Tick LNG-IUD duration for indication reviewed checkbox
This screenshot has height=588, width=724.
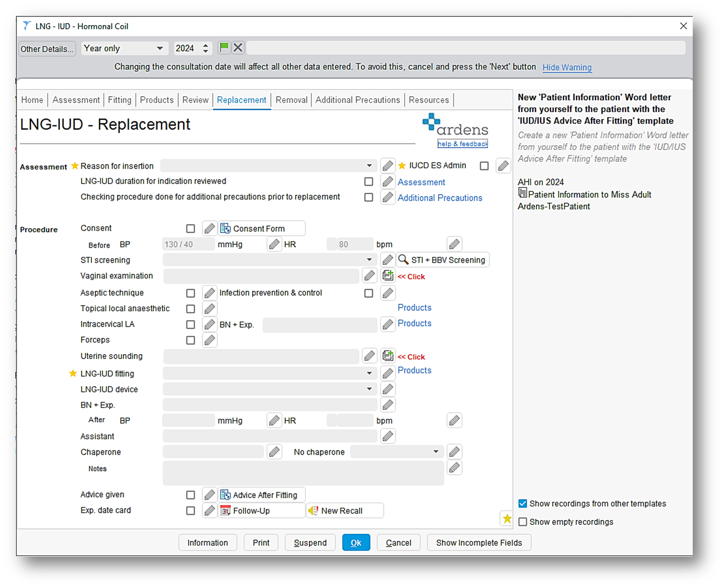(368, 181)
